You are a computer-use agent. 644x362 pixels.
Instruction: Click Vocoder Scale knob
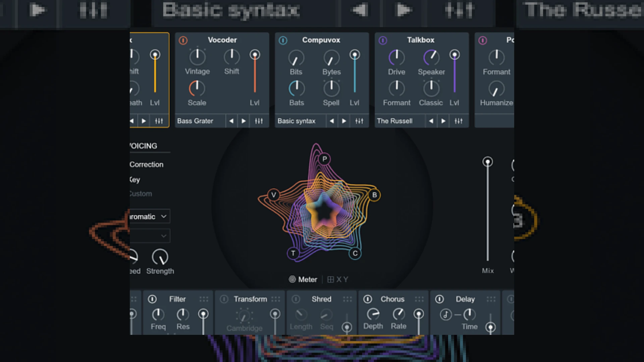pyautogui.click(x=197, y=88)
